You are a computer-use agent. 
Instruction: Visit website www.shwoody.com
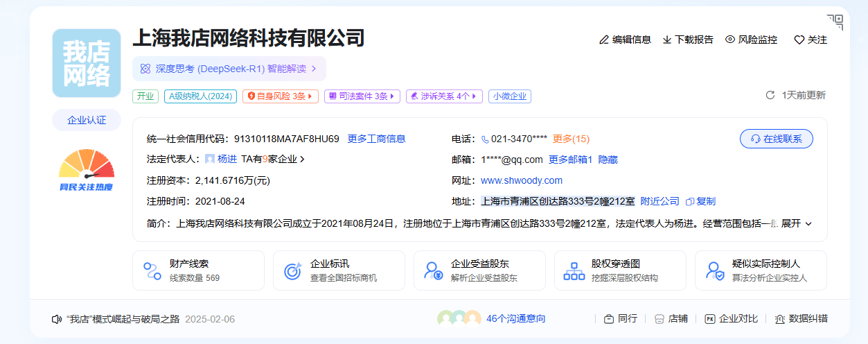tap(522, 180)
